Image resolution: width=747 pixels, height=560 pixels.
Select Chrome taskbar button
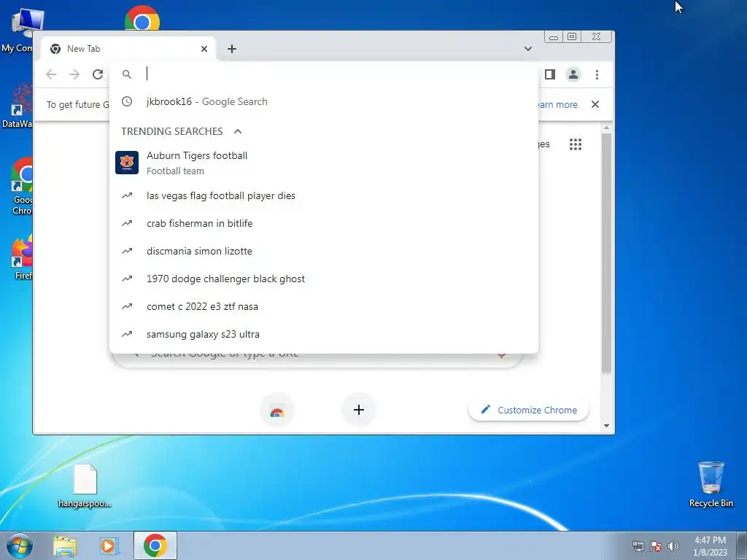pyautogui.click(x=155, y=545)
